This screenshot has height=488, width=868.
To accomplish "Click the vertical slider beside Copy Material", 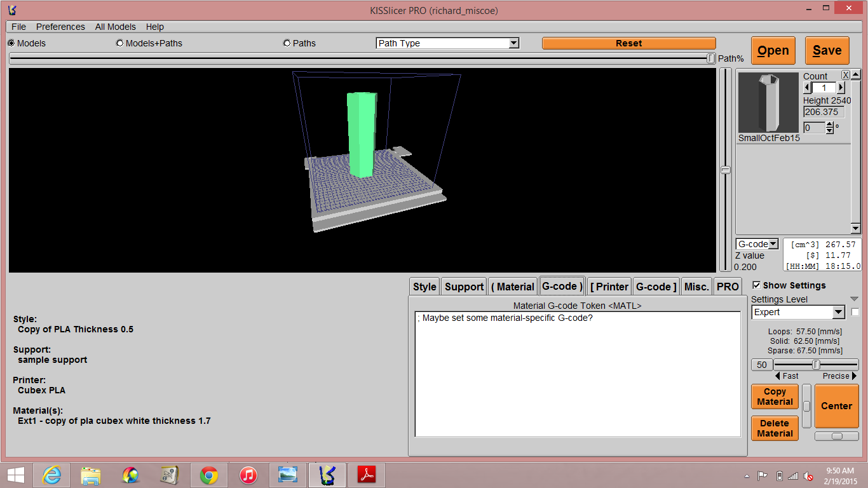I will click(806, 406).
